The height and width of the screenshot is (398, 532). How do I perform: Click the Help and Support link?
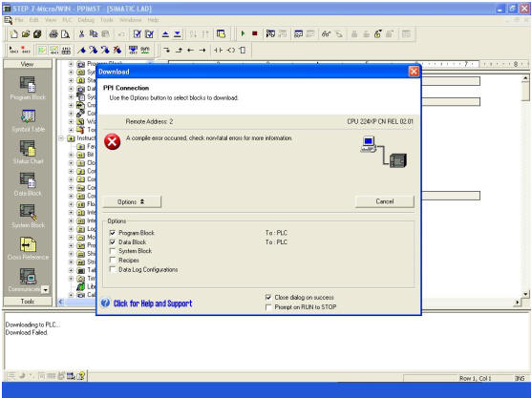point(153,304)
